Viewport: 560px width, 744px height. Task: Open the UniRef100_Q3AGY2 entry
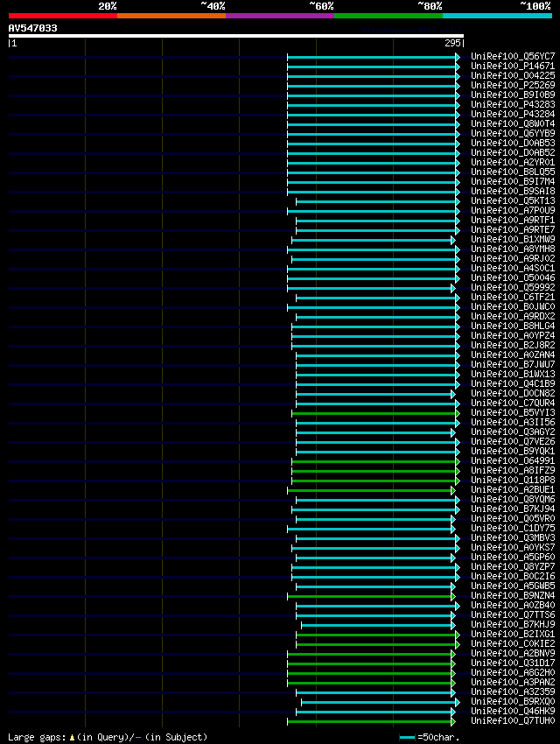(513, 432)
